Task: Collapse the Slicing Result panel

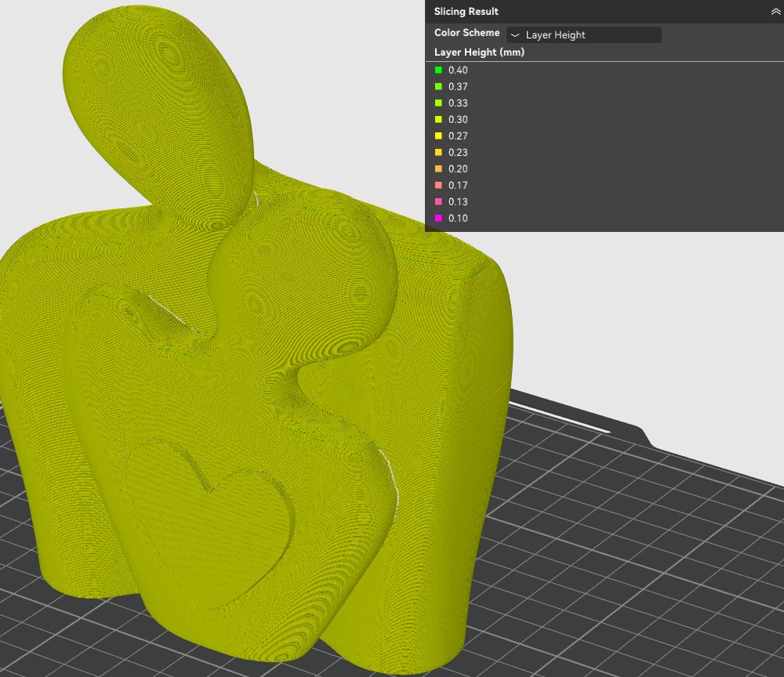Action: pos(775,12)
